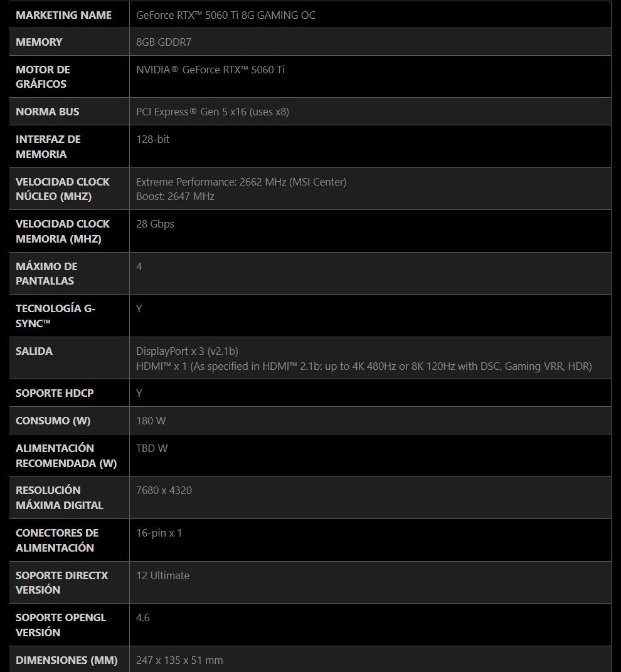Image resolution: width=621 pixels, height=672 pixels.
Task: Click the 28 Gbps memory speed value
Action: (x=155, y=224)
